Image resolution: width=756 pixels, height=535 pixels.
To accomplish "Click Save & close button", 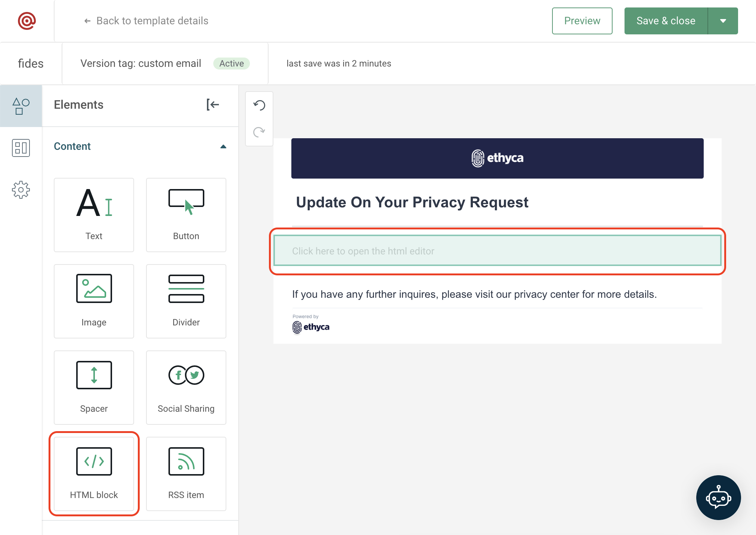I will 666,21.
